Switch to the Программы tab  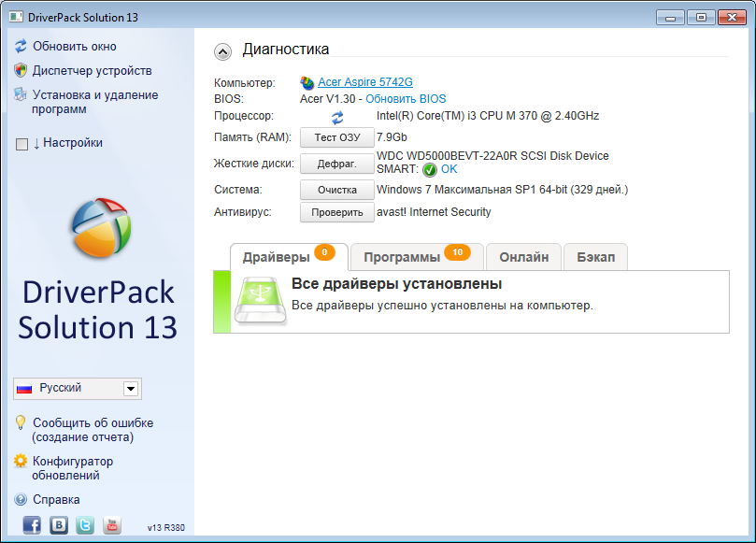[x=417, y=257]
